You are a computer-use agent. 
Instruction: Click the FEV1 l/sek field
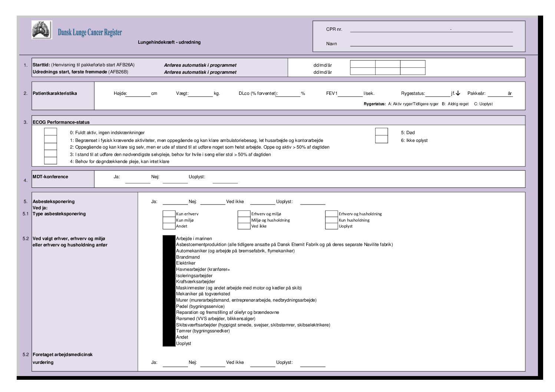(x=350, y=93)
